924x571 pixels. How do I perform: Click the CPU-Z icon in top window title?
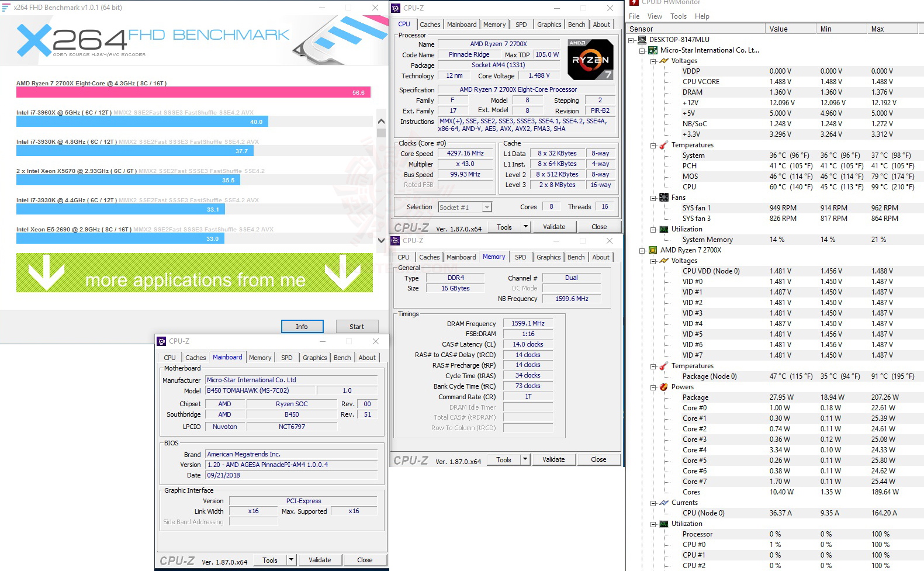[x=396, y=8]
